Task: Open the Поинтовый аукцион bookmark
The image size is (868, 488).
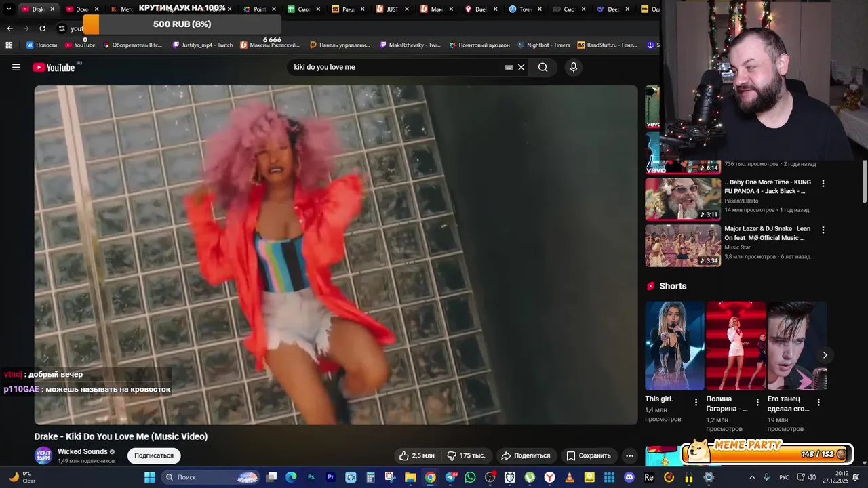Action: [x=479, y=45]
